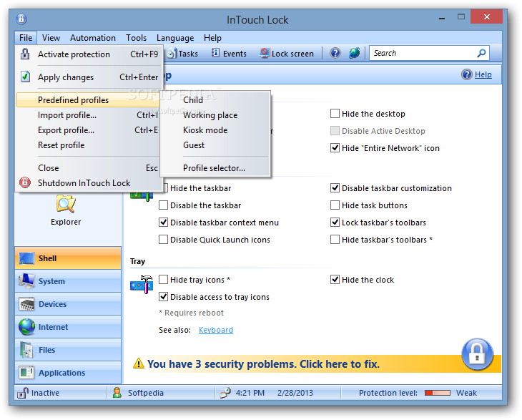Open the View menu
522x420 pixels.
coord(51,38)
